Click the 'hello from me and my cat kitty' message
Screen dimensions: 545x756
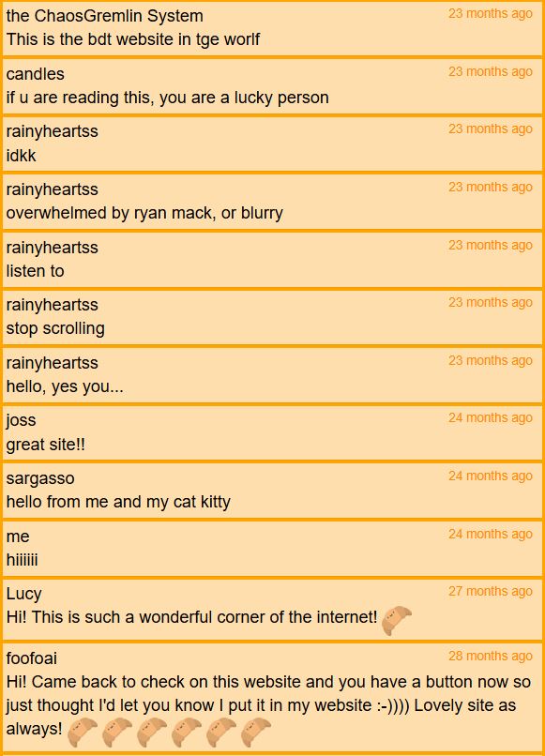coord(118,502)
